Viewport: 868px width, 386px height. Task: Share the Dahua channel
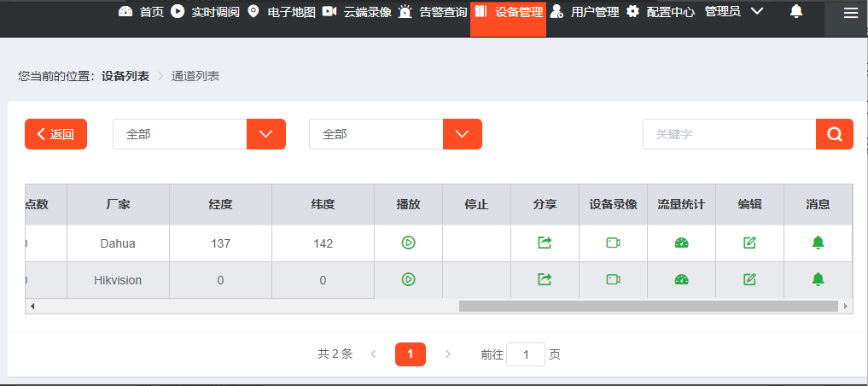(x=545, y=243)
